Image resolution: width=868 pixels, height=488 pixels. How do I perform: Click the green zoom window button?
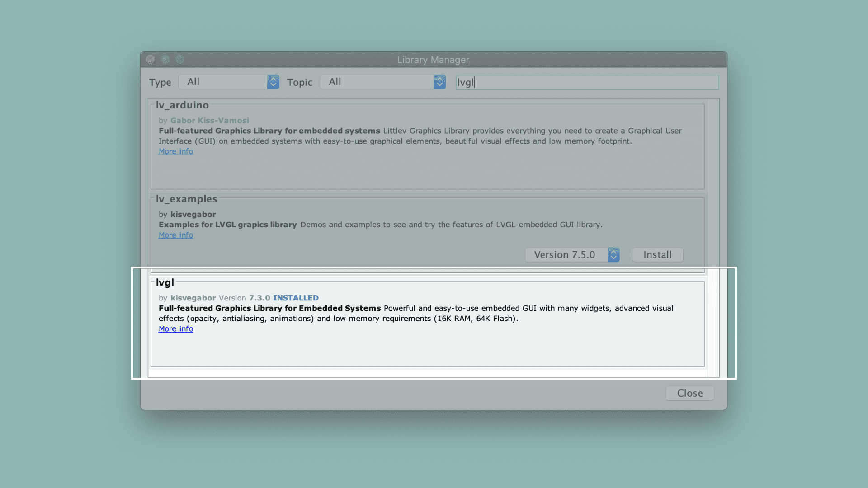[x=180, y=60]
